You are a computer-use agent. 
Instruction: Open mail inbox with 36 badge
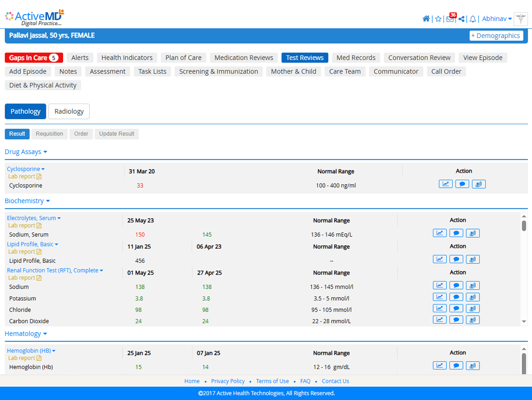point(450,18)
